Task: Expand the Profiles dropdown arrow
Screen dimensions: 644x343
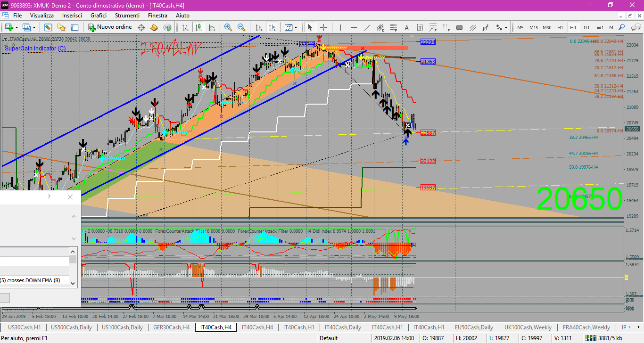Action: pyautogui.click(x=34, y=27)
